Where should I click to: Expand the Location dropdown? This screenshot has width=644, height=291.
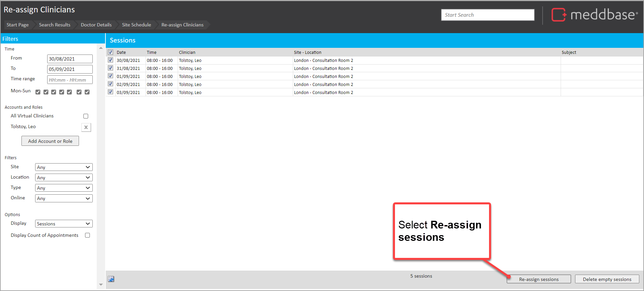tap(64, 178)
